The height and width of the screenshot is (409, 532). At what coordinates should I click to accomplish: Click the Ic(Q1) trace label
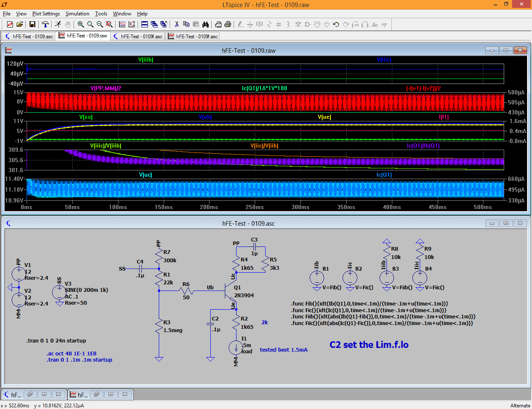(384, 175)
